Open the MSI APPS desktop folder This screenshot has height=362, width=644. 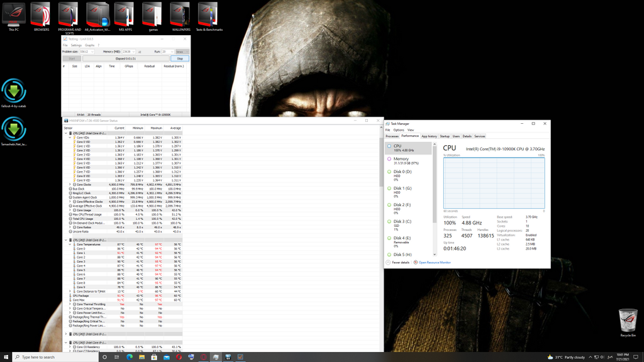click(x=123, y=15)
